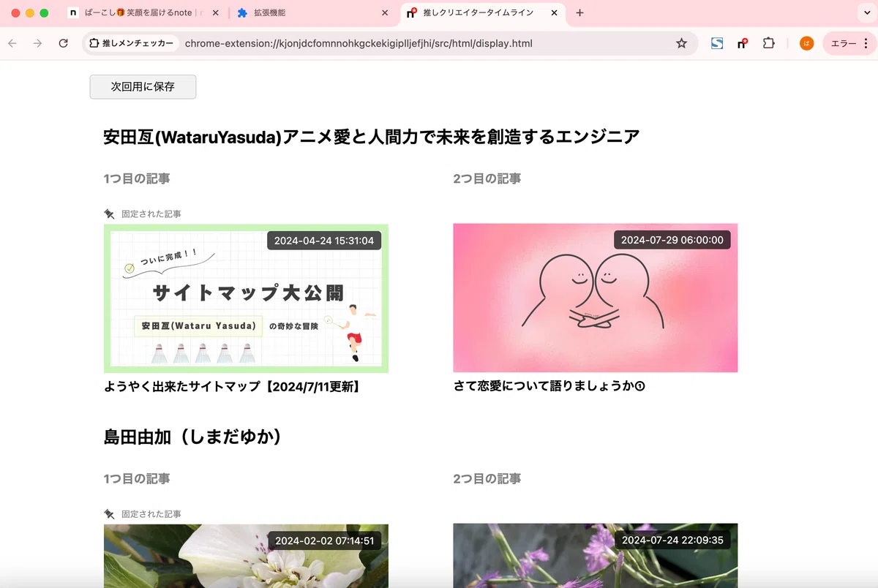Click the 2024-07-24 22:09:35 date badge
Screen dimensions: 878x588
[672, 540]
